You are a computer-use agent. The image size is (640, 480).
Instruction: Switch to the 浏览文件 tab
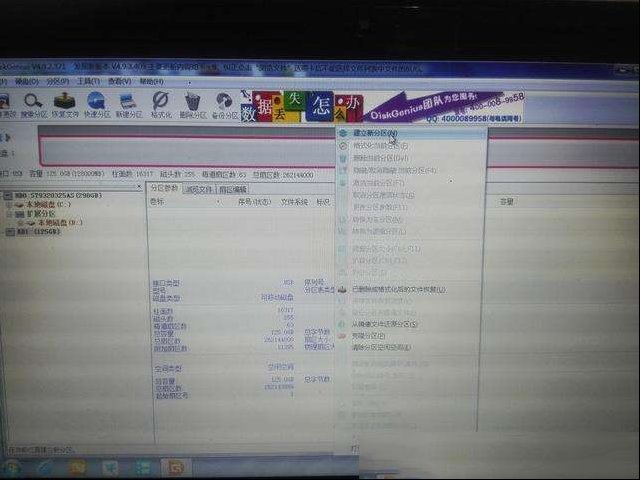tap(199, 189)
